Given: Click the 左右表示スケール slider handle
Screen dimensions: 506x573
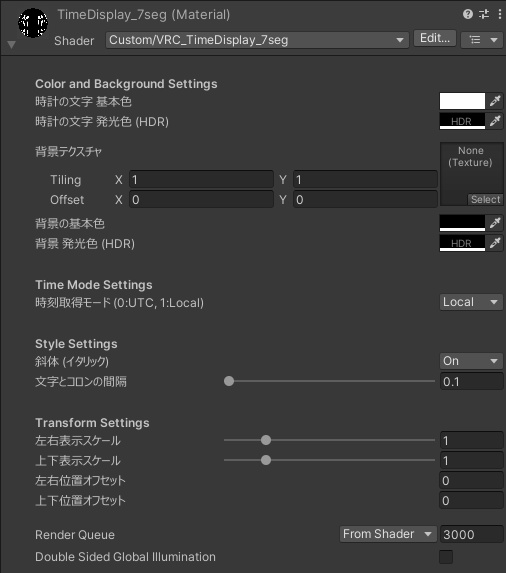Looking at the screenshot, I should [x=266, y=440].
